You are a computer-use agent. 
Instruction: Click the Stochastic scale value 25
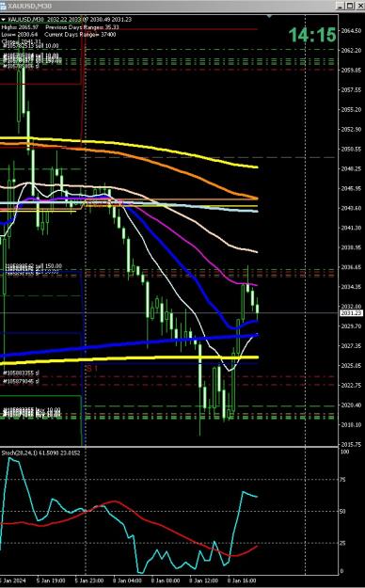[342, 543]
